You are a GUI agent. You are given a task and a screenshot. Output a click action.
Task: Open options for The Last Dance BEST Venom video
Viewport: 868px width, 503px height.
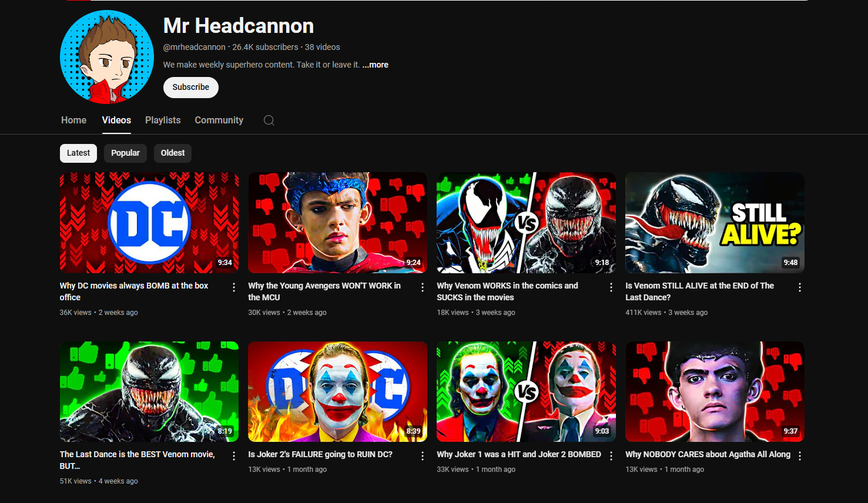coord(234,456)
